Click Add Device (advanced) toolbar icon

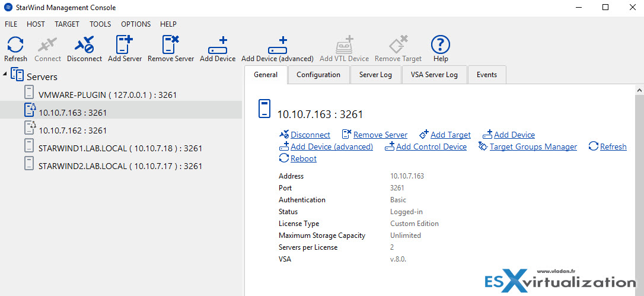coord(278,45)
